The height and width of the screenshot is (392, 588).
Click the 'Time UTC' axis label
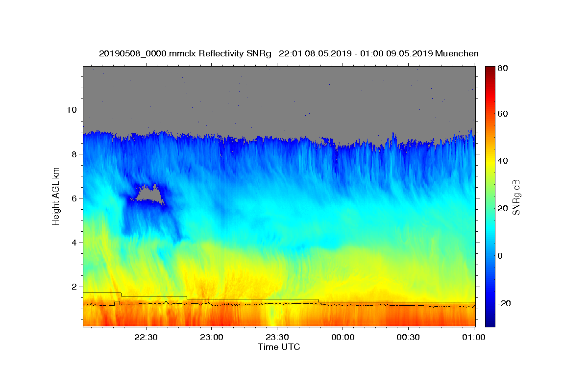coord(279,347)
